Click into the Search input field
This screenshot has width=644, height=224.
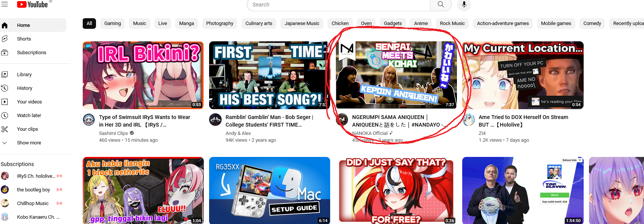[x=339, y=5]
